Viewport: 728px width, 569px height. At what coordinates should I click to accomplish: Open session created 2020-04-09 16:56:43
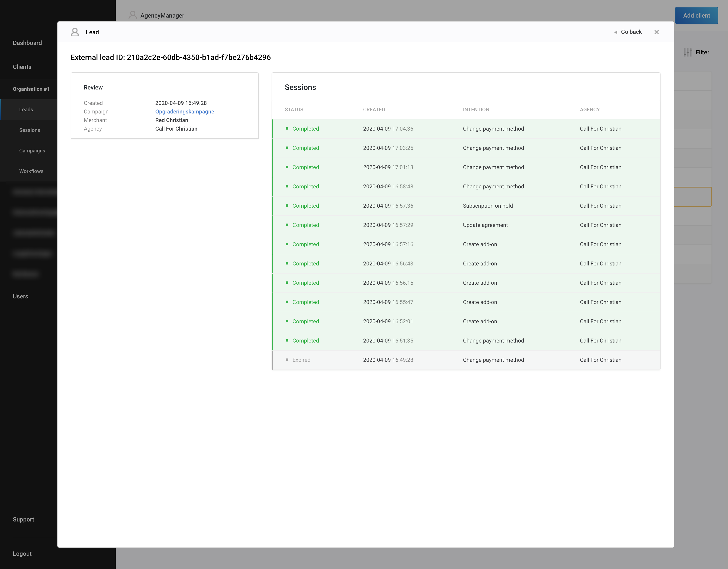tap(466, 264)
